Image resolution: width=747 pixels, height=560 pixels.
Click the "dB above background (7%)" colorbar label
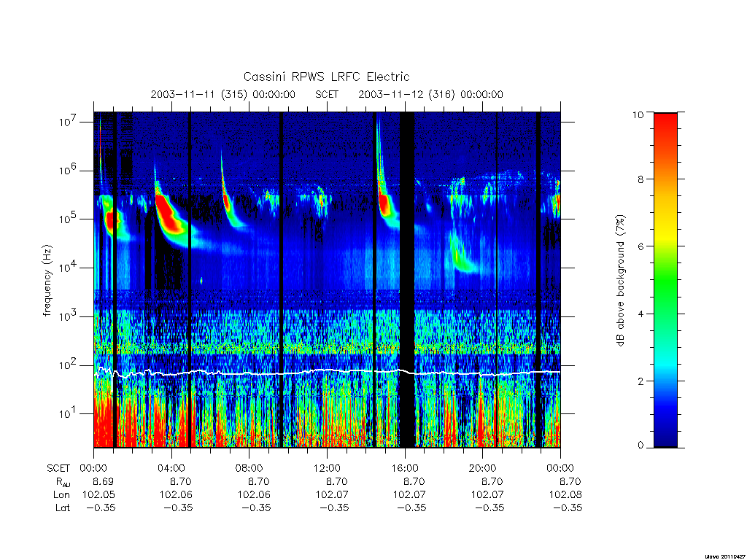tap(620, 280)
